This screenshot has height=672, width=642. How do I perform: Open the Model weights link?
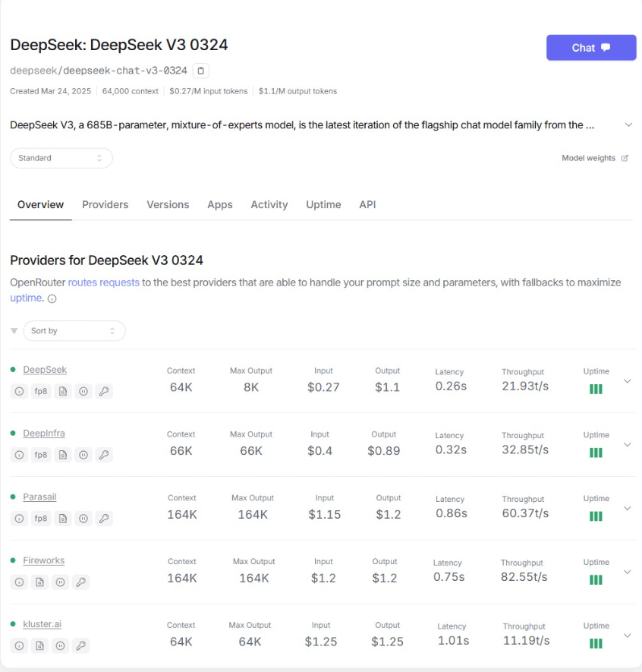click(595, 158)
